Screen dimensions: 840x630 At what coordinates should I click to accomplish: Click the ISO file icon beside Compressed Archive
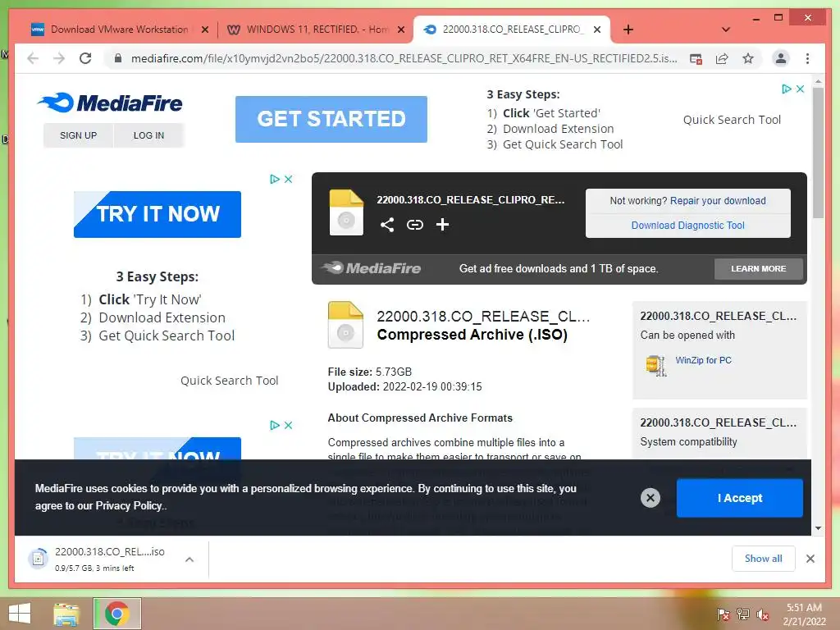point(345,325)
